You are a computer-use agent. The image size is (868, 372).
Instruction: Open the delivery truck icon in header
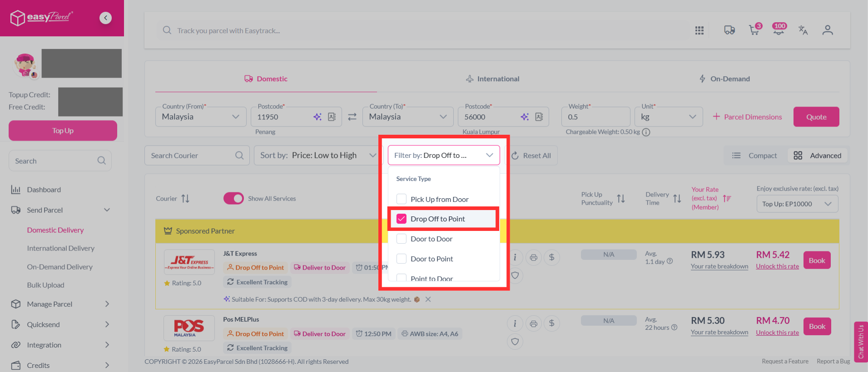(x=729, y=30)
